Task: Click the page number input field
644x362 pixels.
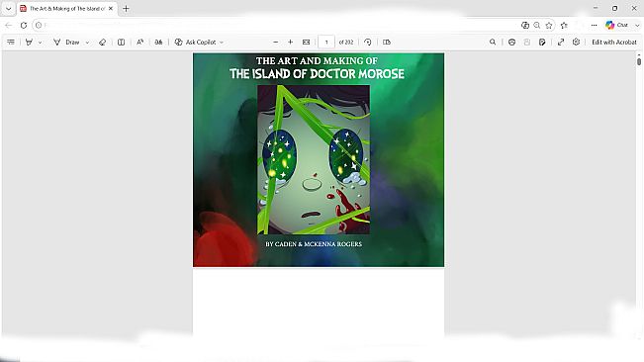Action: pyautogui.click(x=326, y=42)
